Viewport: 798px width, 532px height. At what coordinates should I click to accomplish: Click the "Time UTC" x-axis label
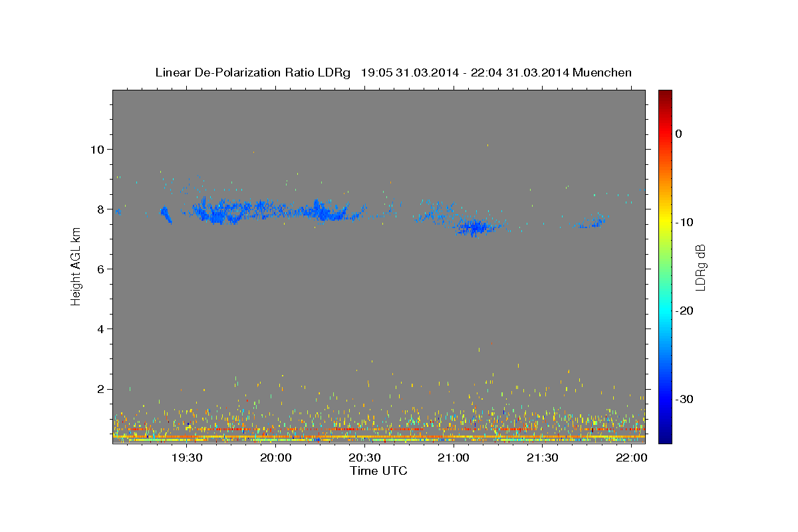pyautogui.click(x=378, y=471)
